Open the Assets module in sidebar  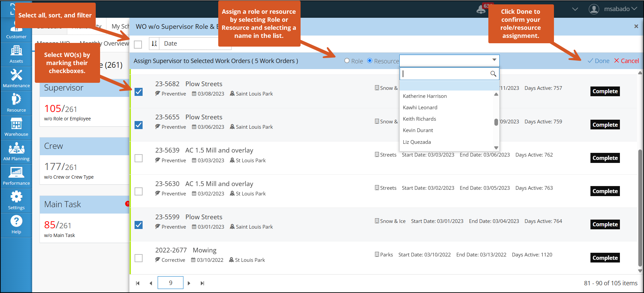[x=16, y=54]
